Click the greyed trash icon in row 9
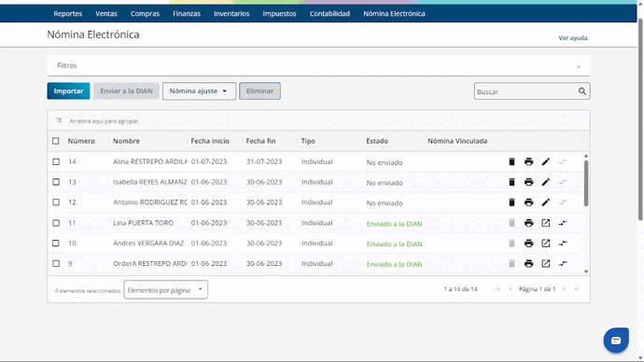The height and width of the screenshot is (362, 644). (511, 263)
